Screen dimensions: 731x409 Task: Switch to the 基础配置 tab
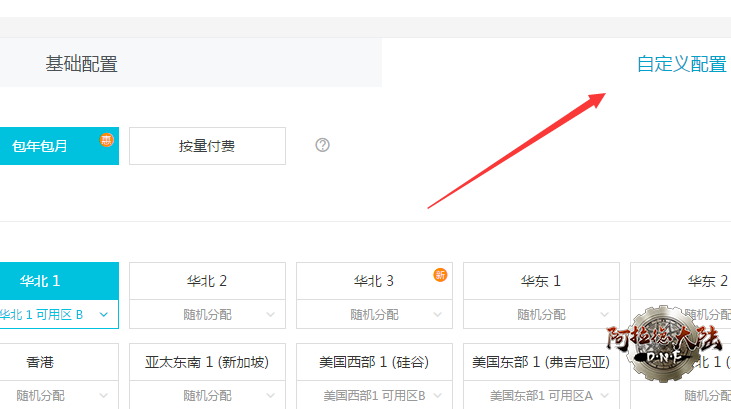point(82,64)
